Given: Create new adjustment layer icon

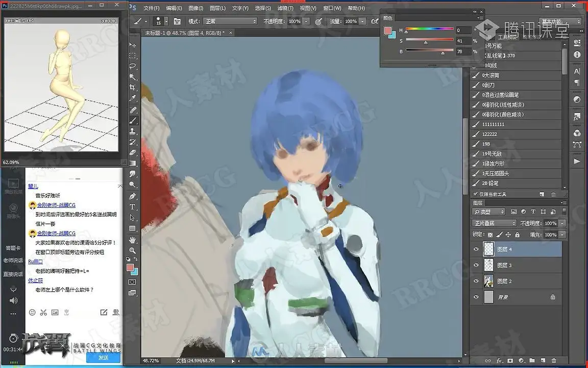Looking at the screenshot, I should 521,361.
